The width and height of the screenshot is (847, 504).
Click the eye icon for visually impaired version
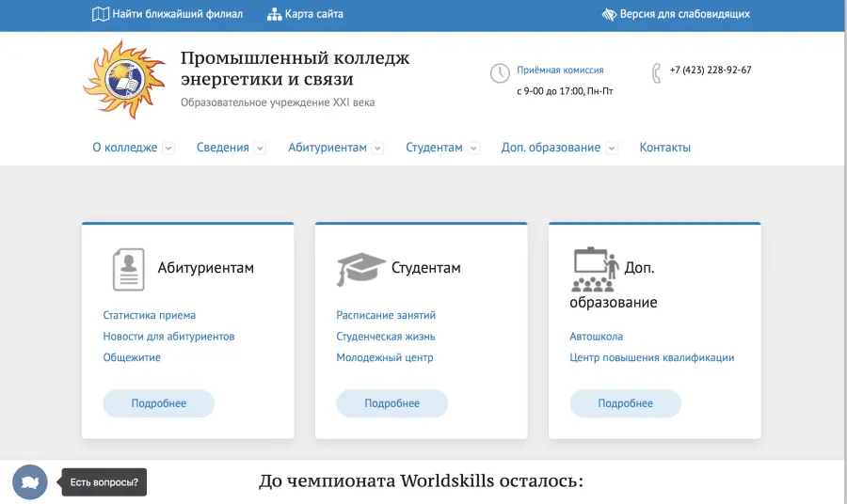point(609,14)
